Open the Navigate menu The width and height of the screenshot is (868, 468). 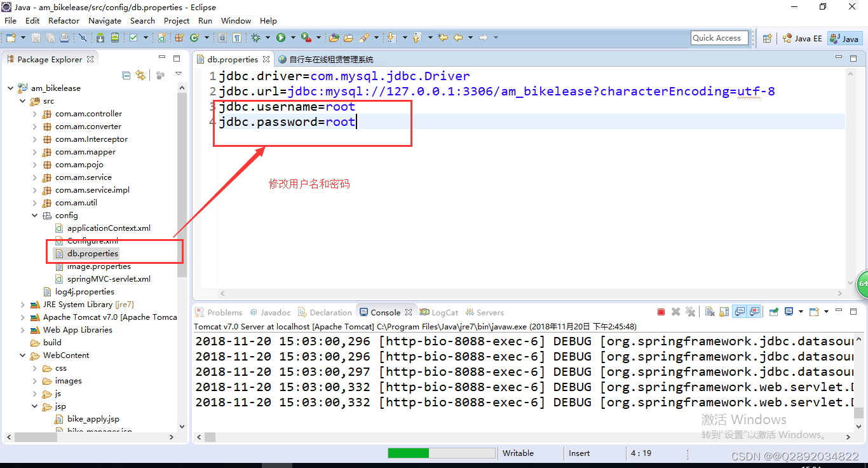[104, 20]
